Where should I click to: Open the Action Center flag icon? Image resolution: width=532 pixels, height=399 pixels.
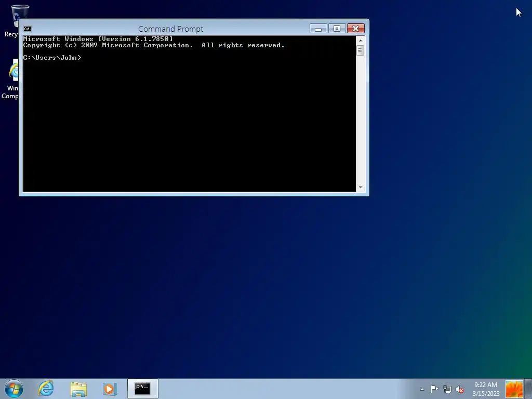coord(434,389)
